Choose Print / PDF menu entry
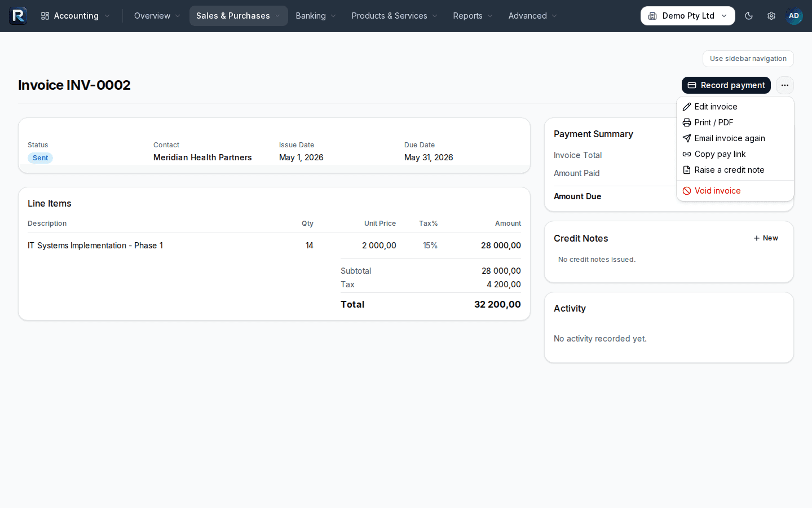Image resolution: width=812 pixels, height=508 pixels. click(735, 122)
